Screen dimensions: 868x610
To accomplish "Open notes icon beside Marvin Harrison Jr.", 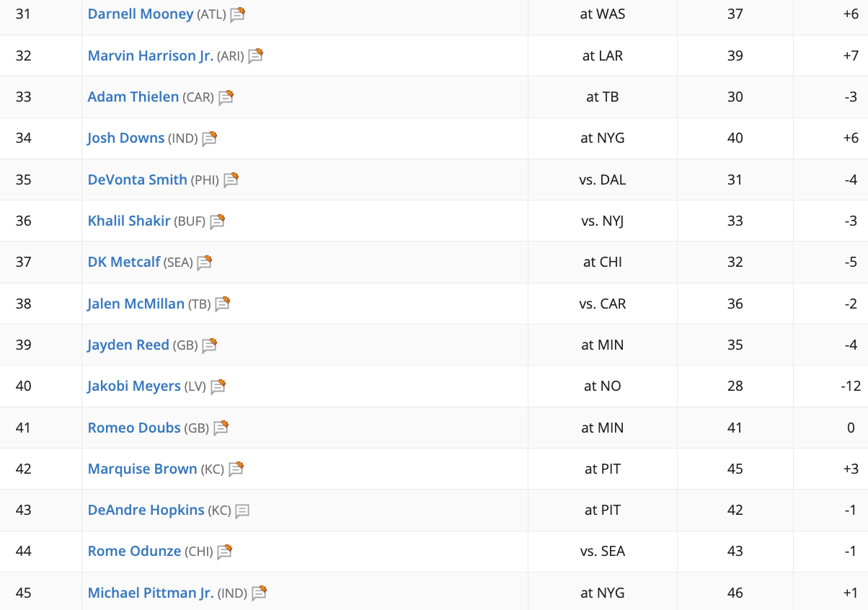I will 256,56.
